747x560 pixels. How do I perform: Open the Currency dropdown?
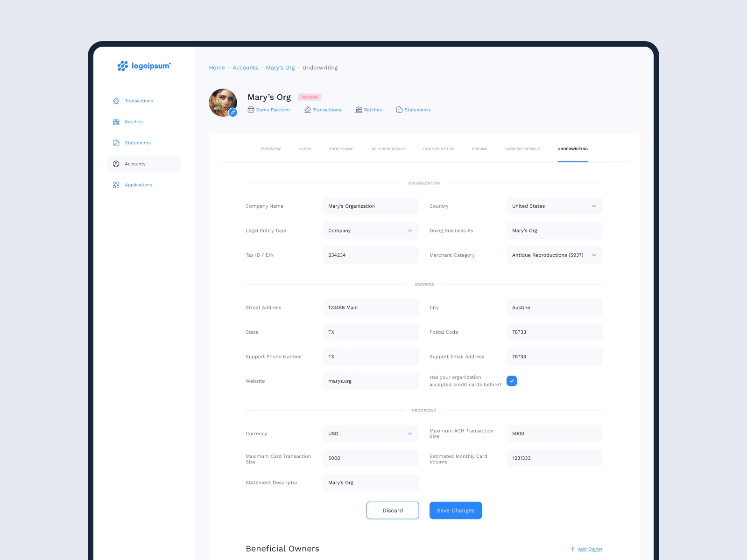[x=371, y=434]
